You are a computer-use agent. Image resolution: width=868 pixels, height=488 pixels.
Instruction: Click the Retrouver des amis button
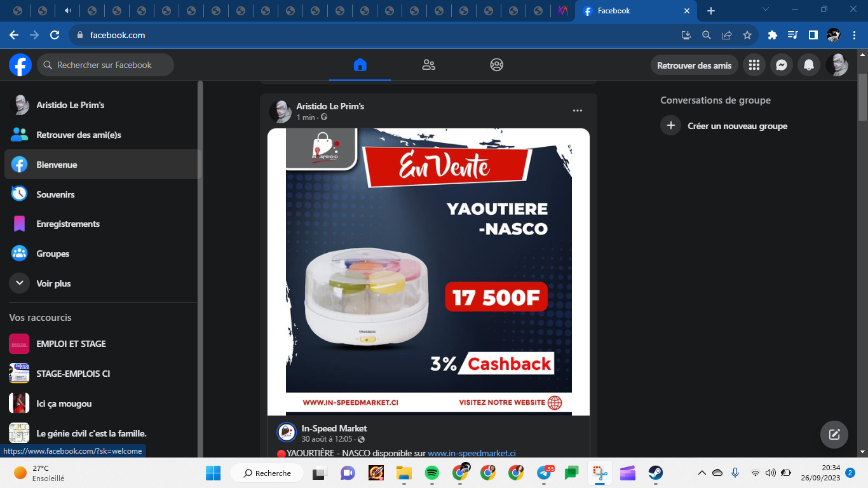click(694, 65)
